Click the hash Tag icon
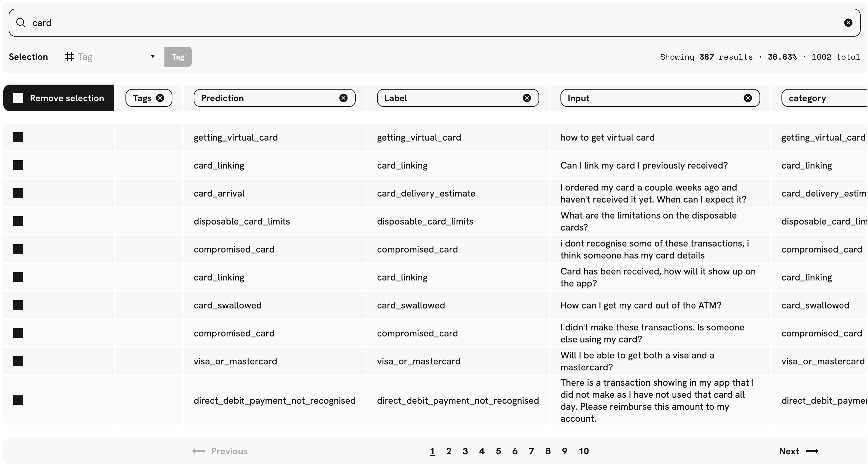This screenshot has width=868, height=465. tap(70, 57)
